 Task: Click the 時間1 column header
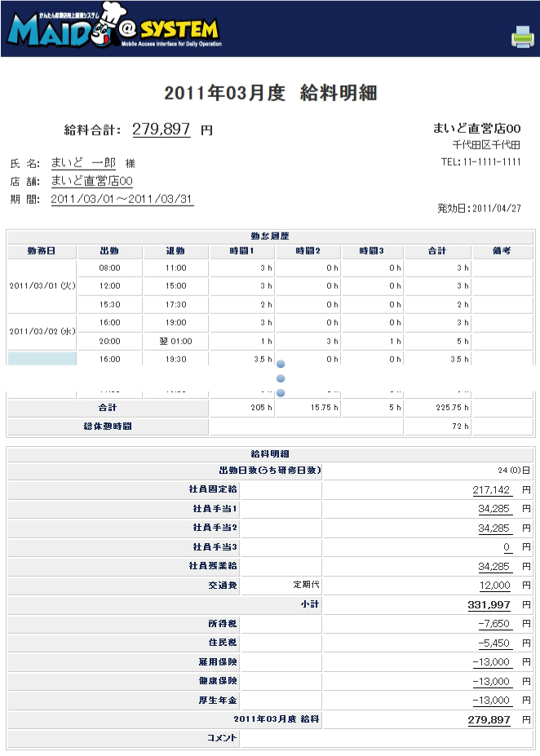241,251
